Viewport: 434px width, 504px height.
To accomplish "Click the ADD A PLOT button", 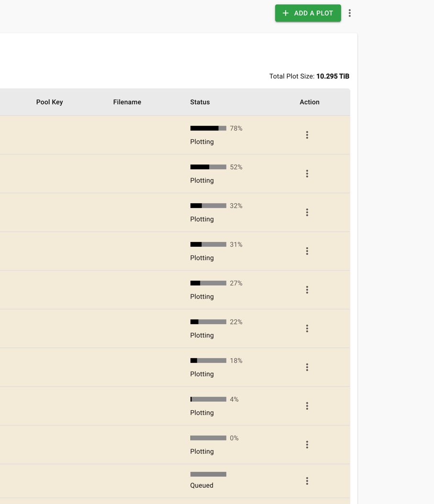I will pos(308,13).
